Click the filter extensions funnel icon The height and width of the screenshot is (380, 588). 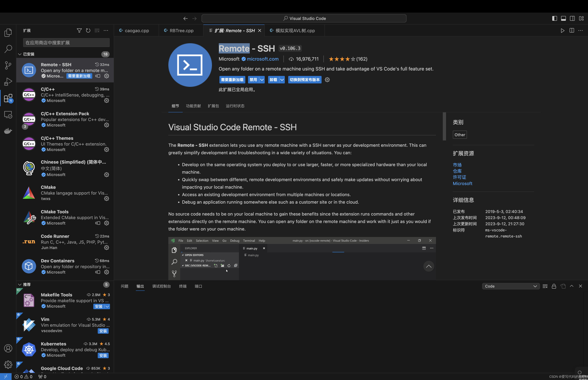point(79,30)
